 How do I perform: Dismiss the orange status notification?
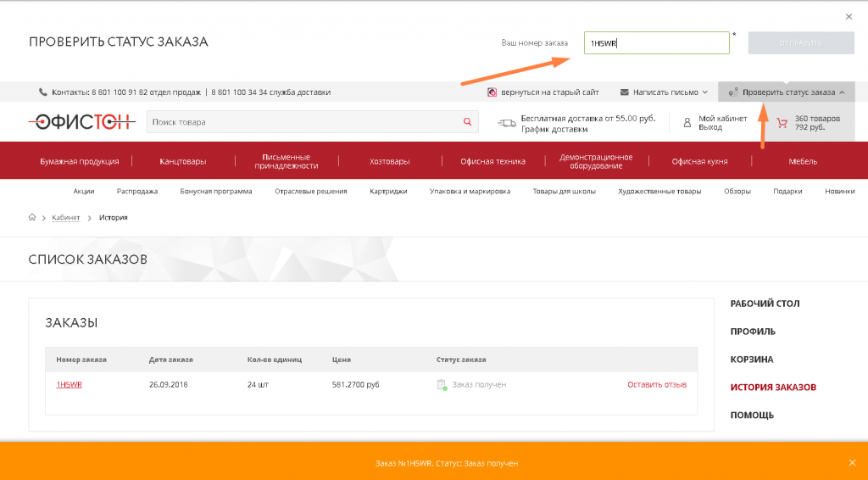[852, 462]
